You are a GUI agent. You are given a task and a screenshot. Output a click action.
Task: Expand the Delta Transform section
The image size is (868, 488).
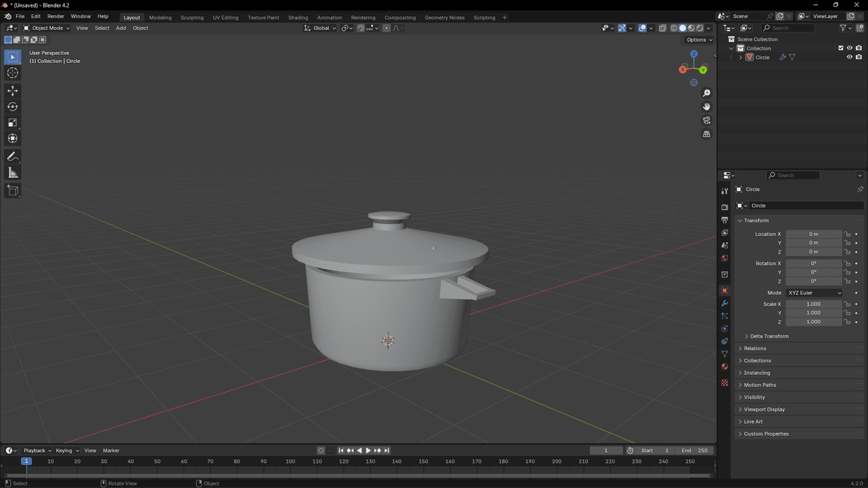769,336
